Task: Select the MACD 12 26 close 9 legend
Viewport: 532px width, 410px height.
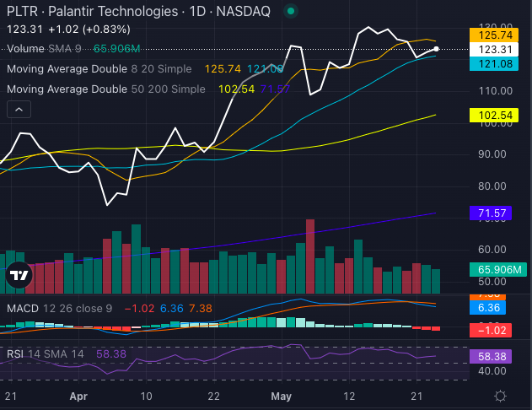Action: pyautogui.click(x=59, y=309)
